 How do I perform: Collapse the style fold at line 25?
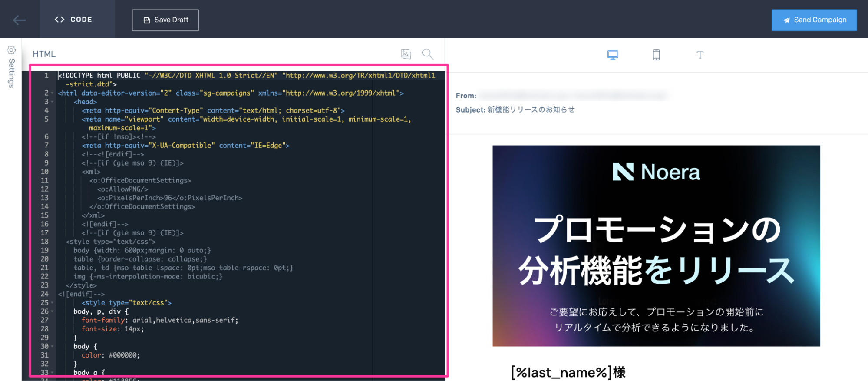[52, 303]
